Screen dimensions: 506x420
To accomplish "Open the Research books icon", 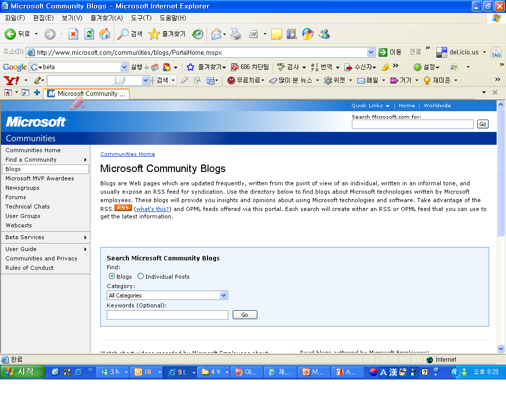I will [292, 34].
